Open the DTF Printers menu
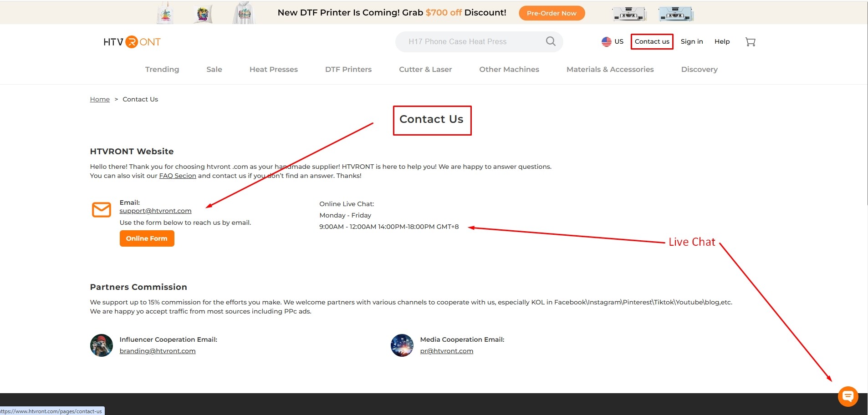Screen dimensions: 868x415 pyautogui.click(x=348, y=69)
